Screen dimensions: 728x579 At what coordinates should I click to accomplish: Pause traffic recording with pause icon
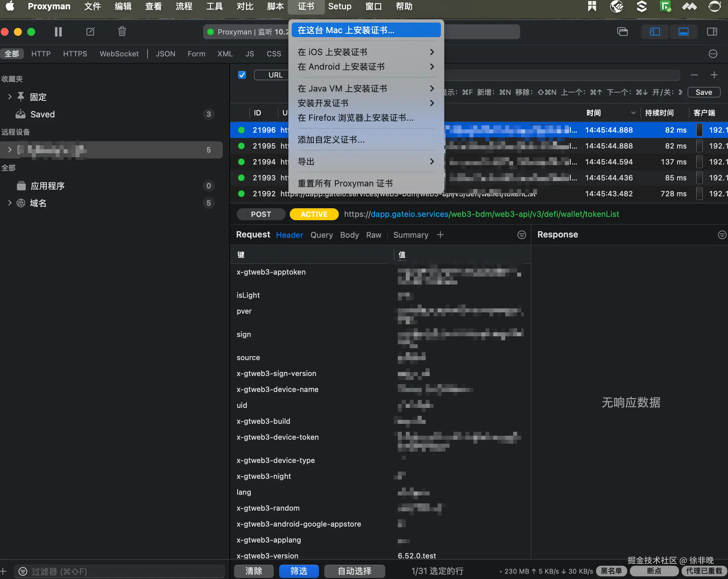point(58,32)
